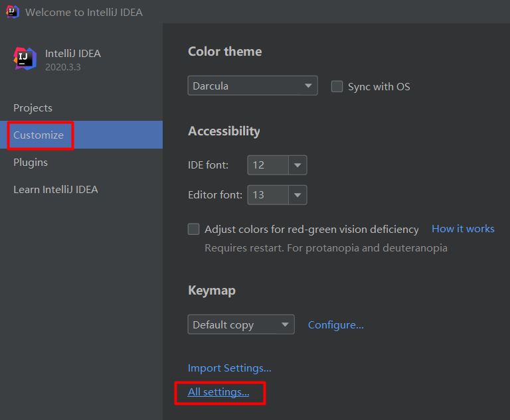
Task: Click the Color theme heading
Action: pos(224,51)
